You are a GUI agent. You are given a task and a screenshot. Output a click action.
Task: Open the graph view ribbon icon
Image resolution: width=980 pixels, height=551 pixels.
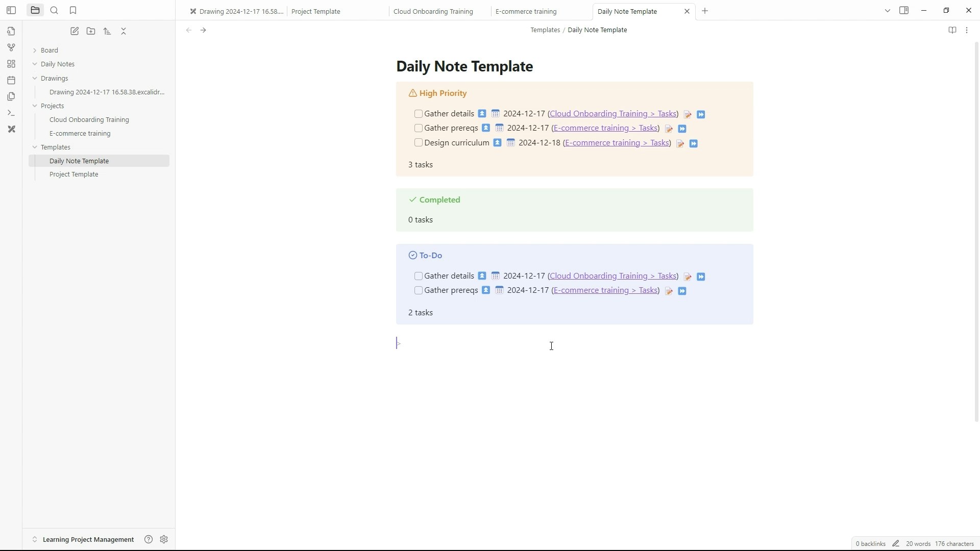click(11, 47)
